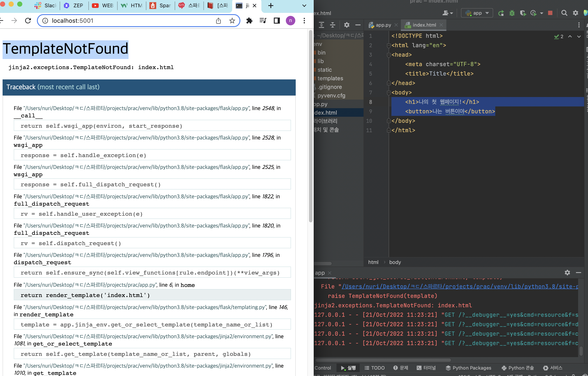The image size is (588, 376).
Task: Open Chrome extensions puzzle menu
Action: [x=249, y=21]
